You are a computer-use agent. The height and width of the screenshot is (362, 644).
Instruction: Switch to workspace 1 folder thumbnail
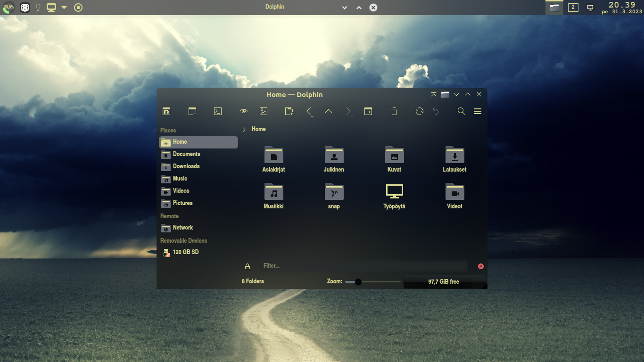point(554,8)
